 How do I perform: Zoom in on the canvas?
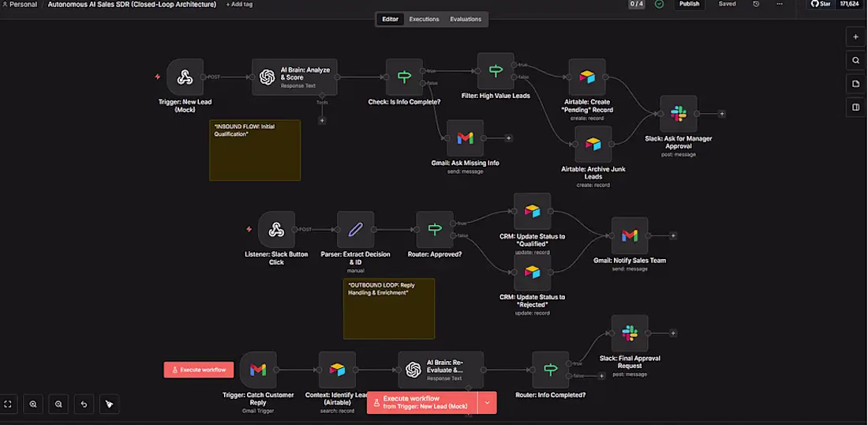tap(33, 404)
